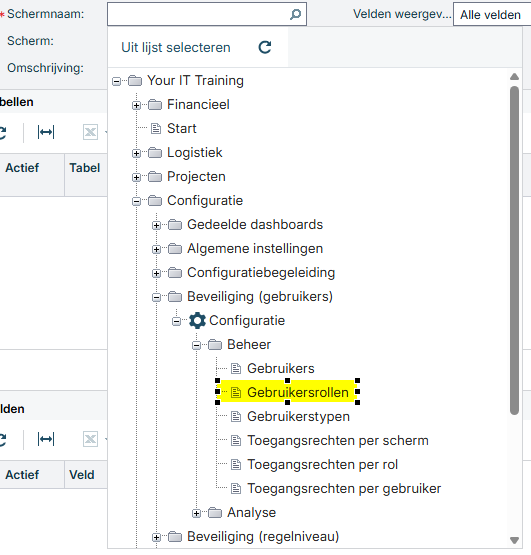Viewport: 531px width, 555px height.
Task: Click the Start document icon
Action: (156, 128)
